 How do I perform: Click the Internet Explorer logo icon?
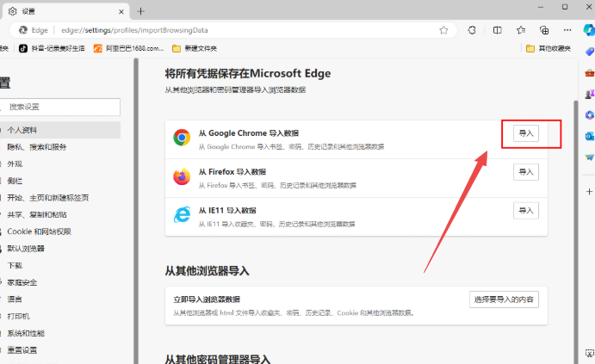(182, 215)
